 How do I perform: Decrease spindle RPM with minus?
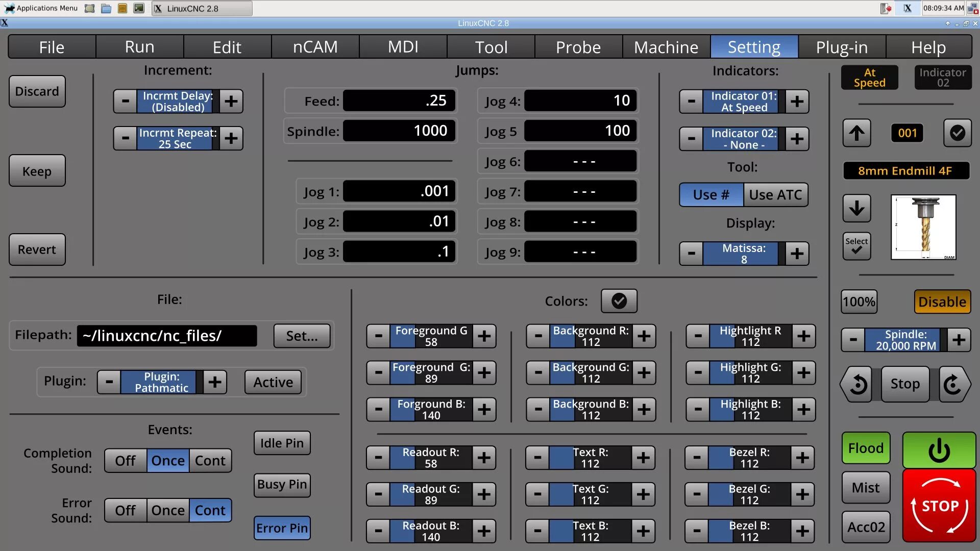853,340
